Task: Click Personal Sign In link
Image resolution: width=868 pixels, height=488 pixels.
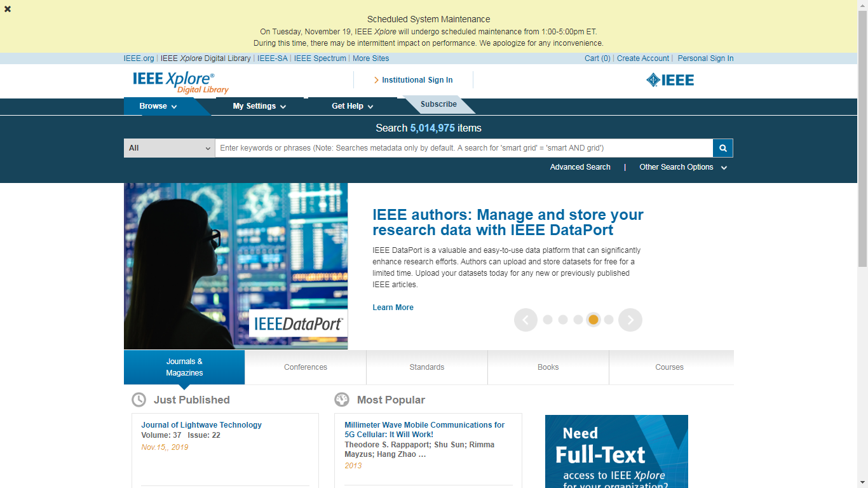Action: tap(705, 58)
